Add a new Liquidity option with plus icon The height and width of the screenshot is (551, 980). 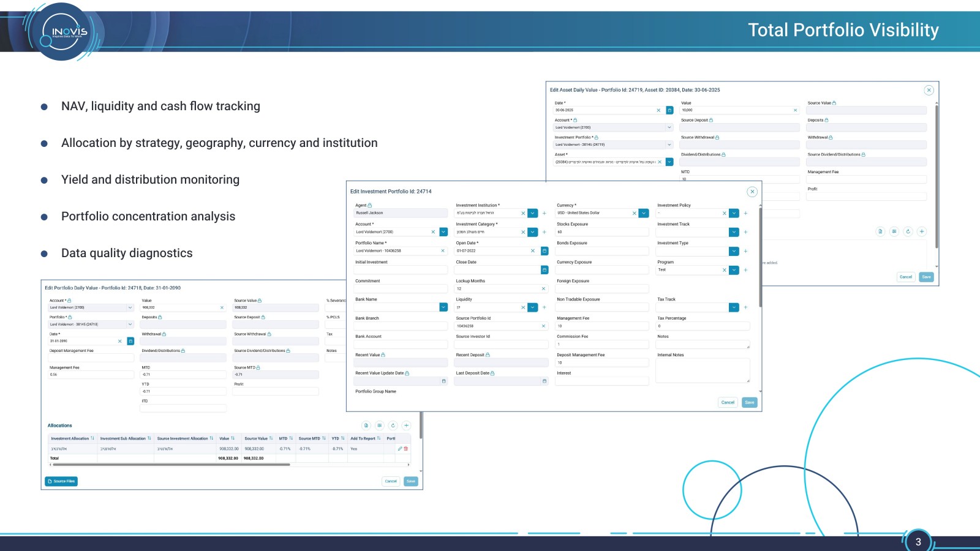click(545, 307)
